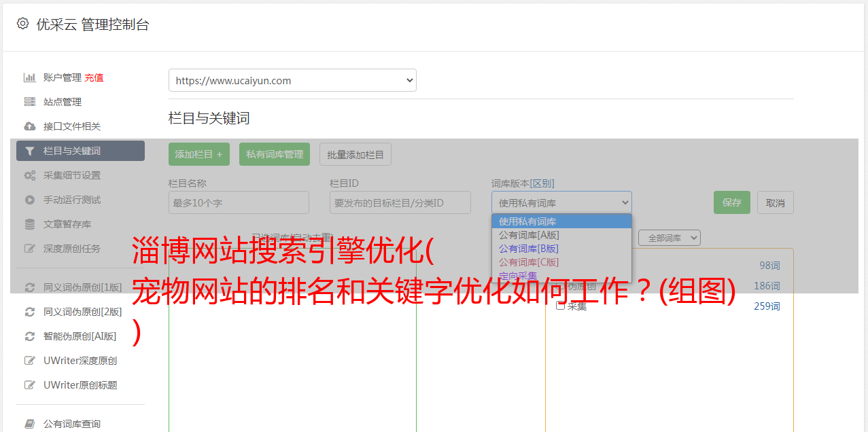Choose 公有词库[A版] from the list
The height and width of the screenshot is (432, 868).
561,235
